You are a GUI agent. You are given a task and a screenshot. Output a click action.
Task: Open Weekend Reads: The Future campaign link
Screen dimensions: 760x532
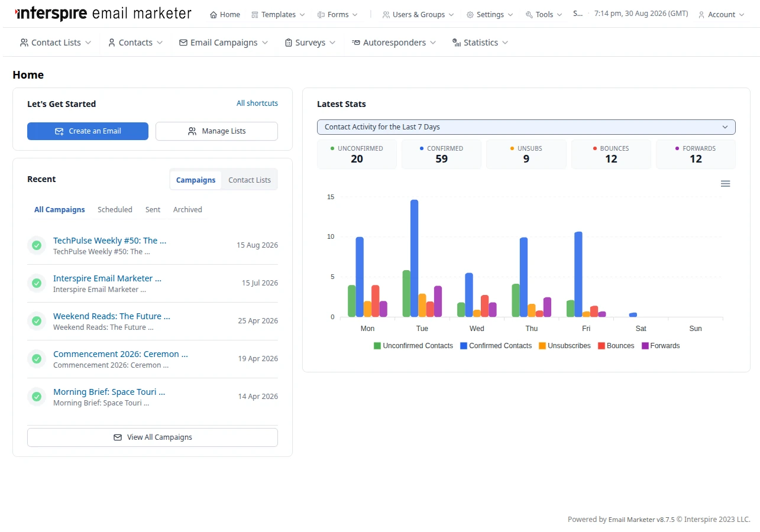point(111,316)
